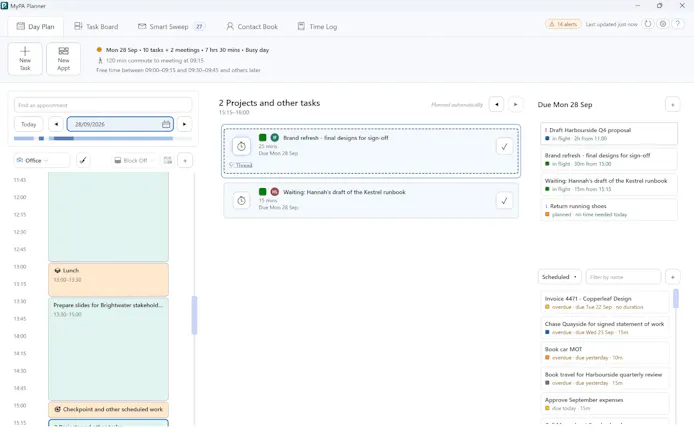
Task: Go to previous task block arrow
Action: [x=497, y=104]
